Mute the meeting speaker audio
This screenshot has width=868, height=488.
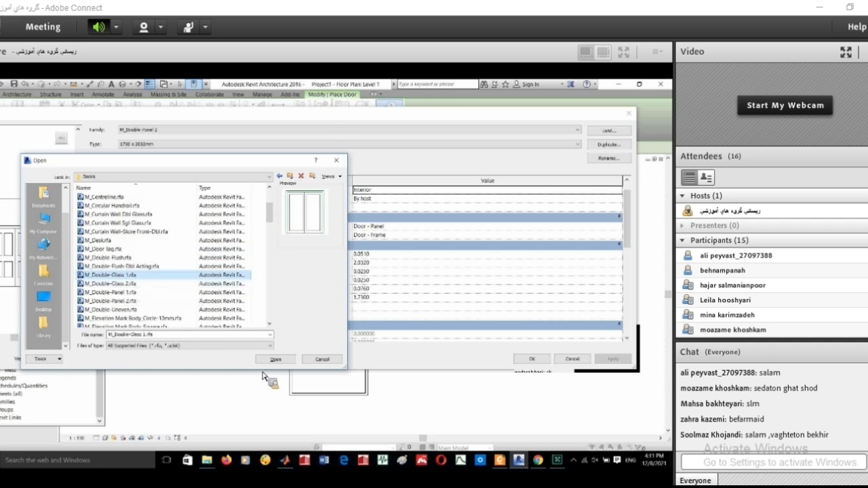99,27
